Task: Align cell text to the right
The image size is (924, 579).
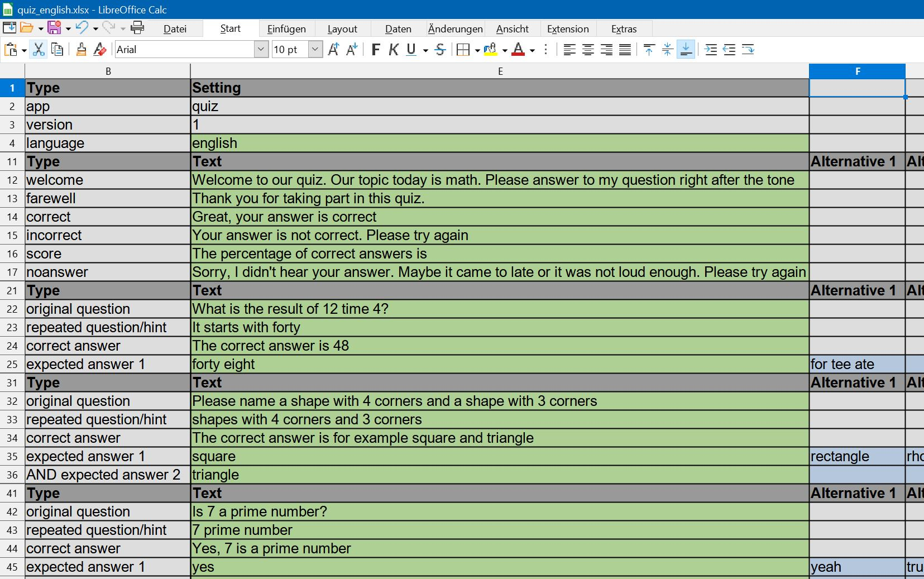Action: 606,50
